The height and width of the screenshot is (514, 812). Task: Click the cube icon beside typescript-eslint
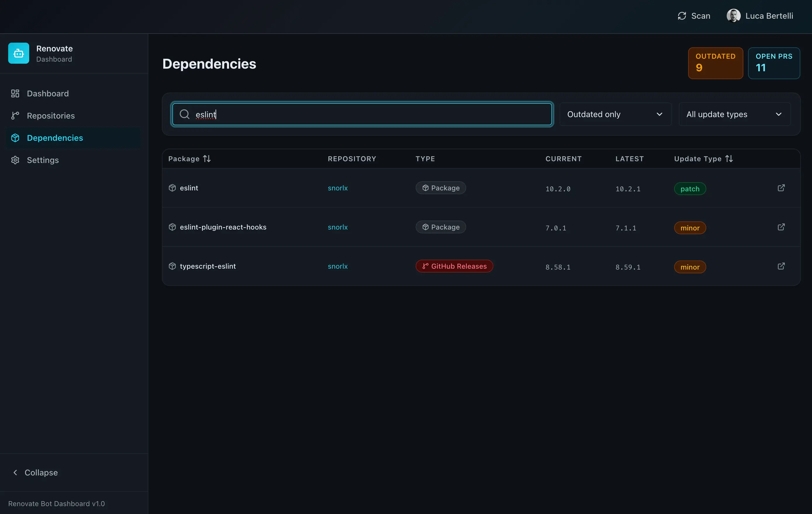coord(172,266)
